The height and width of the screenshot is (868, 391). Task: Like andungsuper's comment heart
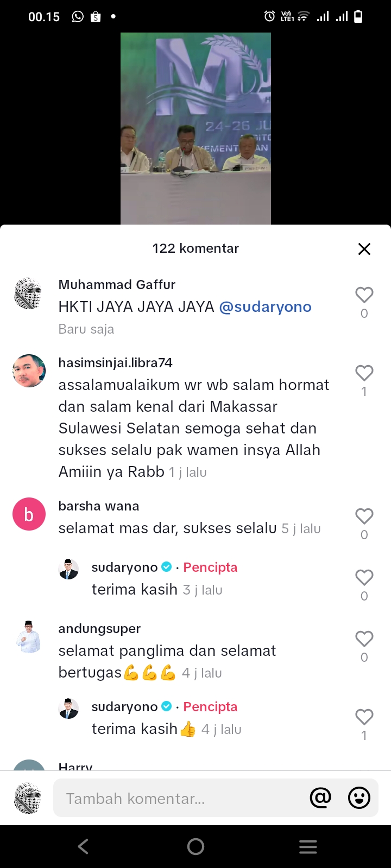pyautogui.click(x=364, y=639)
